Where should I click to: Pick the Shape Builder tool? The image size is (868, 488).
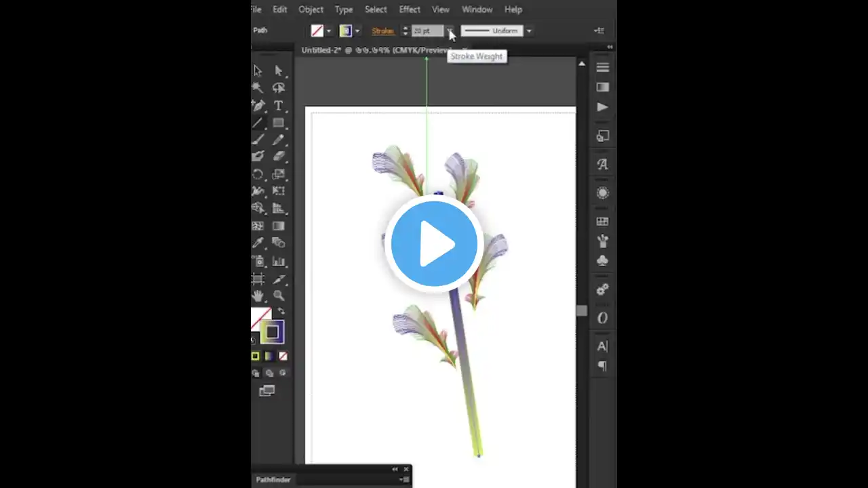(258, 208)
